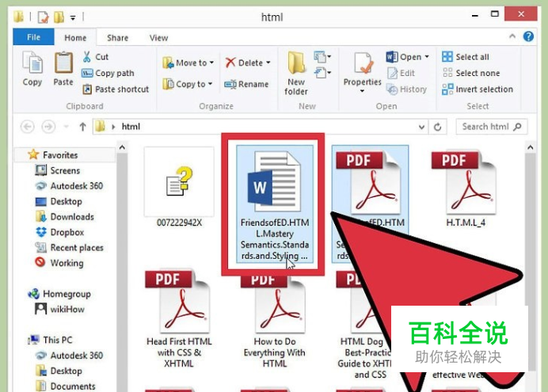Open the Move to dropdown

coord(188,63)
